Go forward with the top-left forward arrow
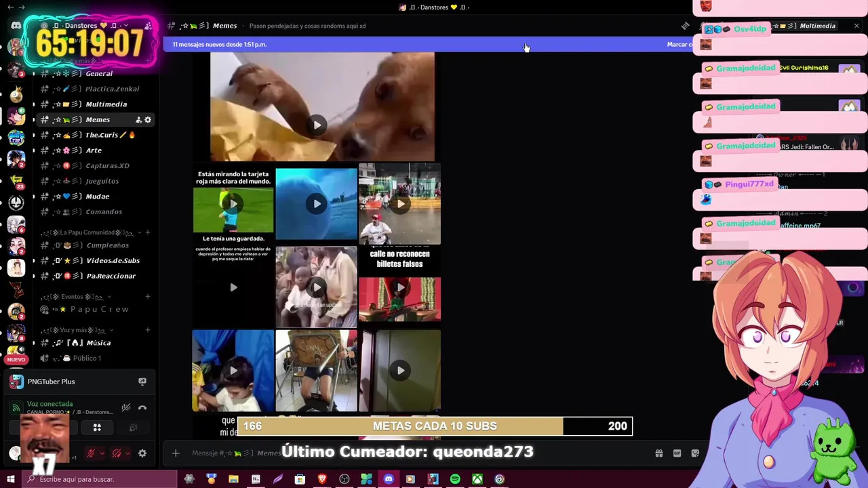Screen dimensions: 868x488 point(21,7)
